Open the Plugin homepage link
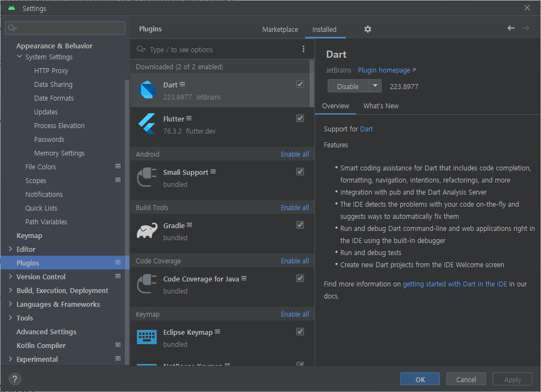 coord(384,70)
